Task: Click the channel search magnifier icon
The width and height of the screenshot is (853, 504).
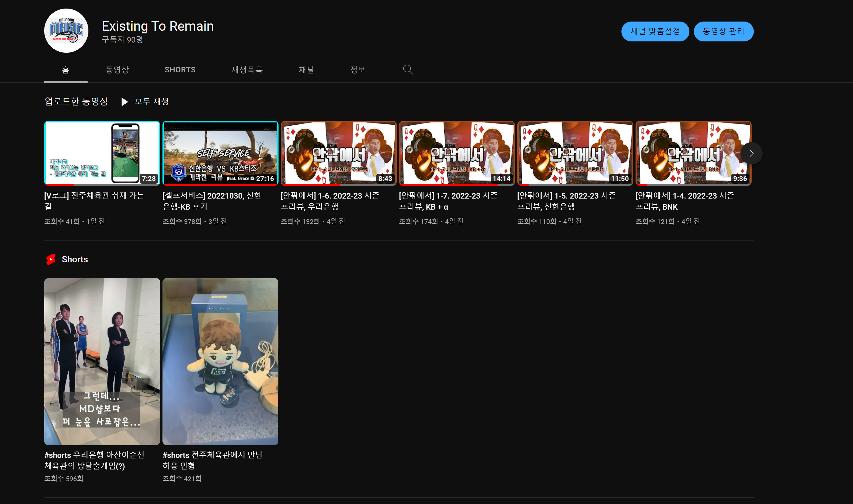Action: pos(408,70)
